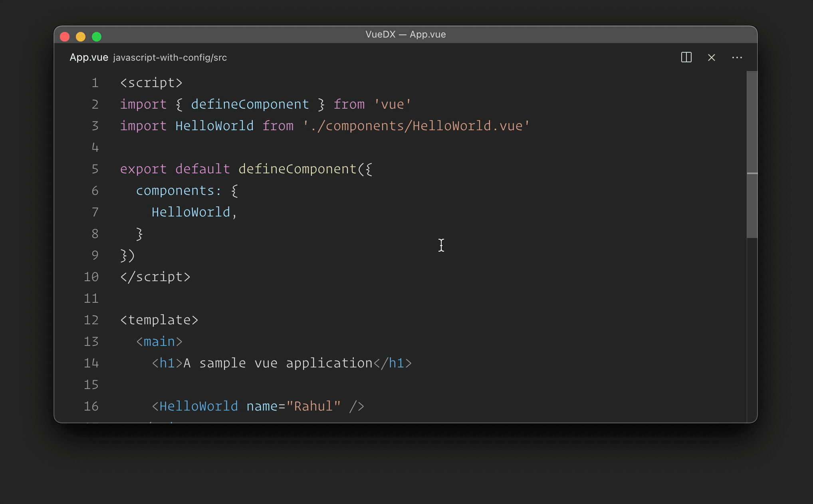Click HelloWorld in the line 3 import
The image size is (813, 504).
pos(214,126)
